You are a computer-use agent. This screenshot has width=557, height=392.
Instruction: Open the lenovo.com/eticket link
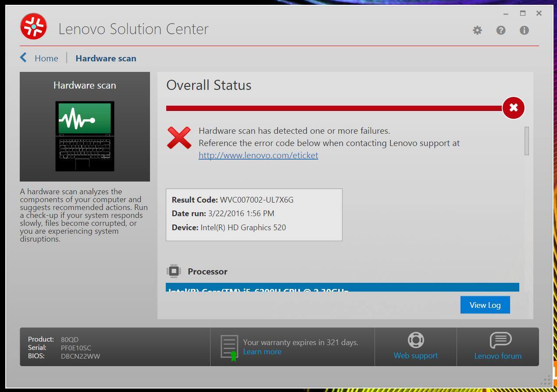[258, 155]
